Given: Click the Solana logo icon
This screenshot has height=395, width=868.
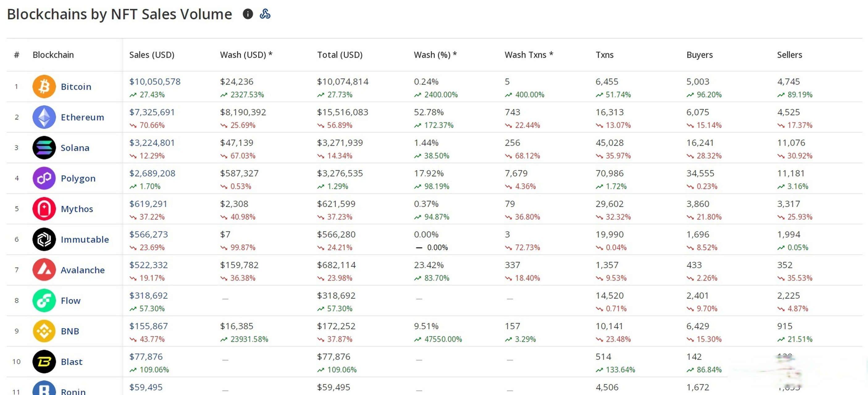Looking at the screenshot, I should [44, 148].
